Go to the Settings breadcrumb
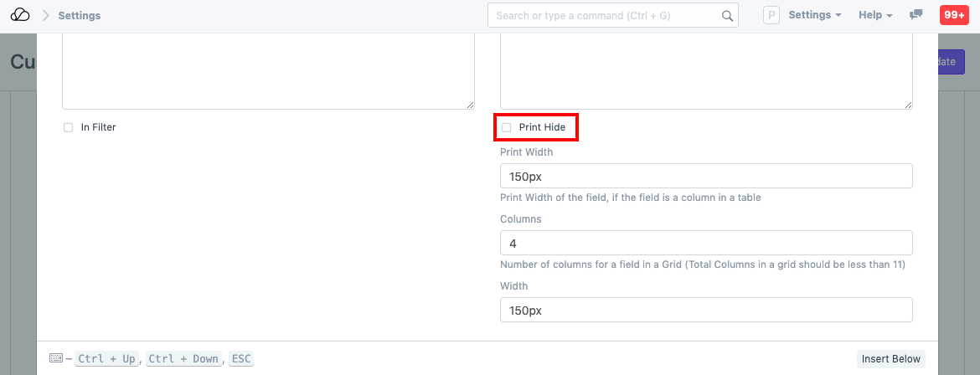This screenshot has height=375, width=980. [x=80, y=15]
